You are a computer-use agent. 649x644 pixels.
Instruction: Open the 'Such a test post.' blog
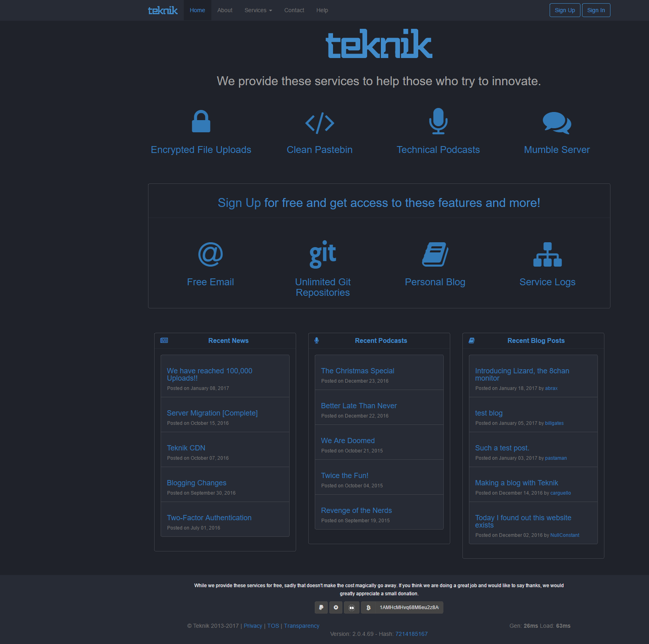tap(502, 448)
